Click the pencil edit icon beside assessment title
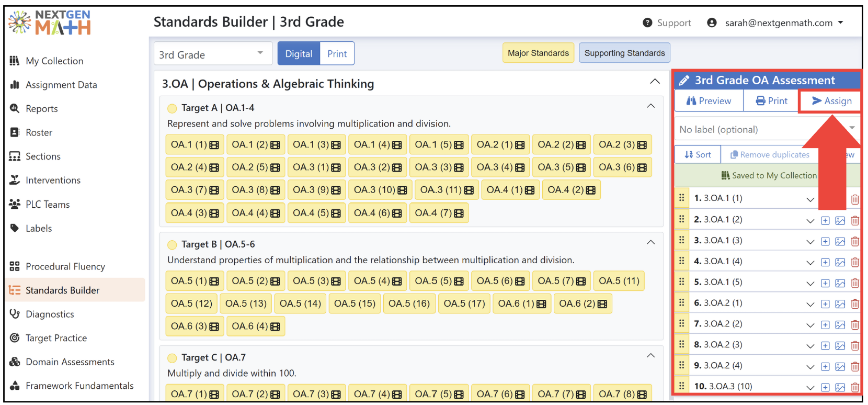This screenshot has width=868, height=405. pyautogui.click(x=684, y=81)
